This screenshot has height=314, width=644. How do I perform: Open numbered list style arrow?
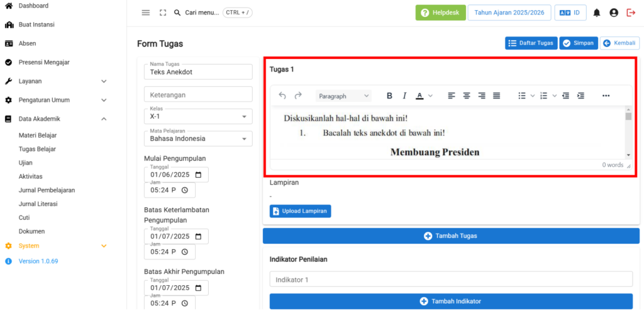(x=555, y=95)
